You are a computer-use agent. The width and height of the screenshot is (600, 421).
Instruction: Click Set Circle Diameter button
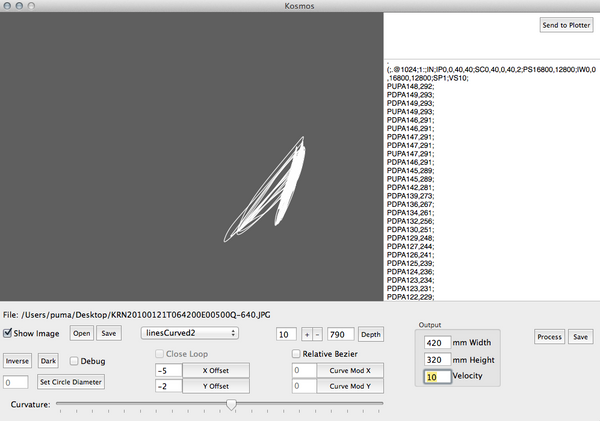click(x=71, y=382)
